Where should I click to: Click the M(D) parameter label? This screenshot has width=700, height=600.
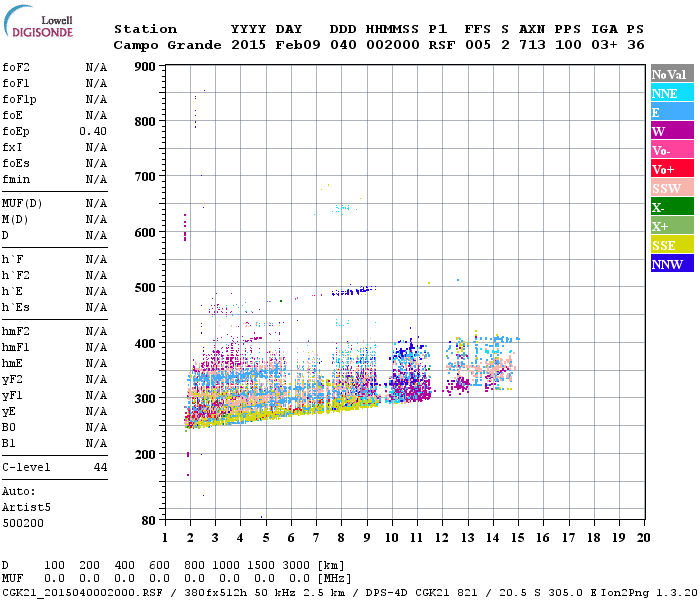pyautogui.click(x=15, y=220)
